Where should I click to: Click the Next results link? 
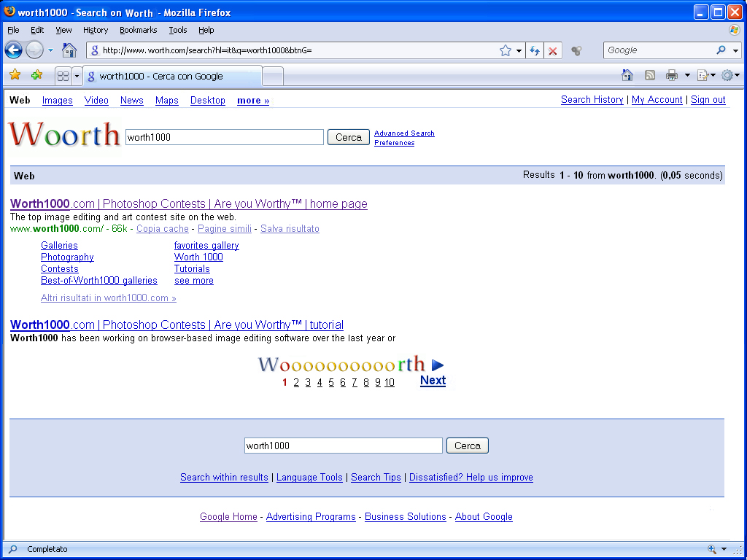pos(433,380)
